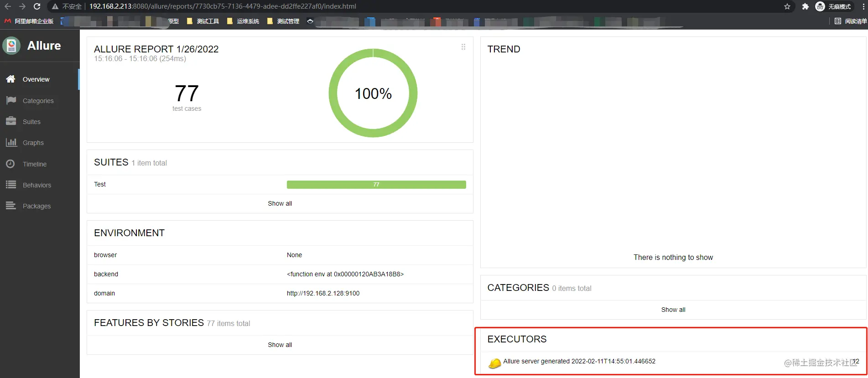Viewport: 868px width, 378px height.
Task: Bookmark this page with star icon
Action: pyautogui.click(x=787, y=6)
